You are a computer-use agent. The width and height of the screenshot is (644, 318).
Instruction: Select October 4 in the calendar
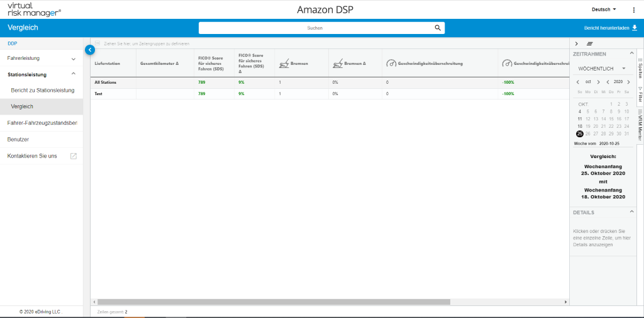(579, 111)
